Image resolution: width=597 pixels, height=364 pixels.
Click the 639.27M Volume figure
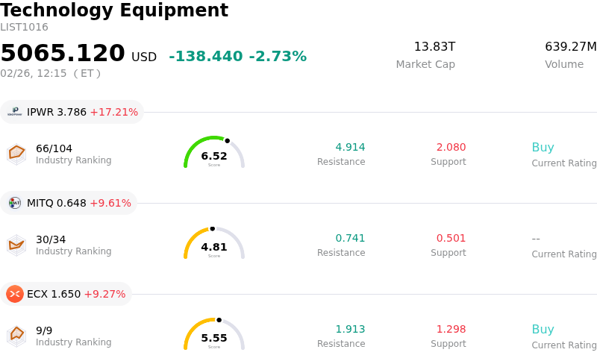click(x=570, y=47)
